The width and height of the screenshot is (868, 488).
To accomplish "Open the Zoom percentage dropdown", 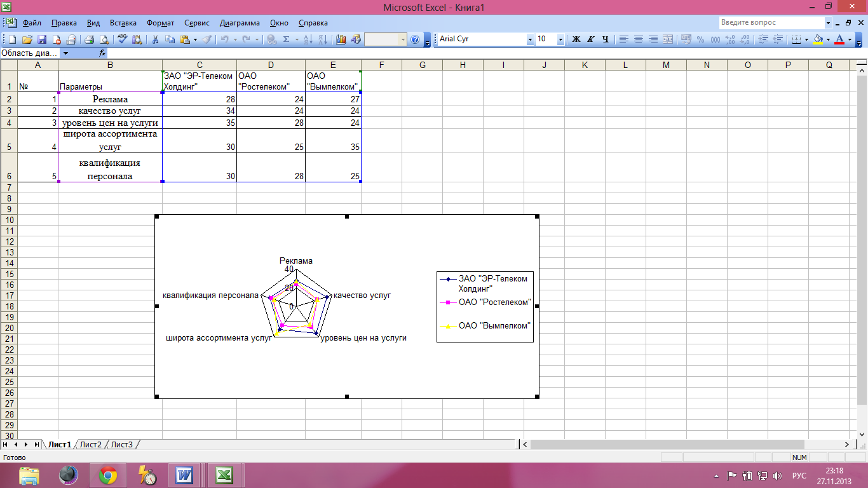I will (403, 39).
